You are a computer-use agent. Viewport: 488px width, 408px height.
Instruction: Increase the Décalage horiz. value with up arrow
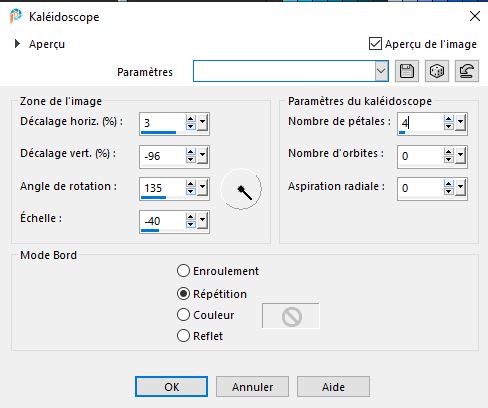(190, 119)
